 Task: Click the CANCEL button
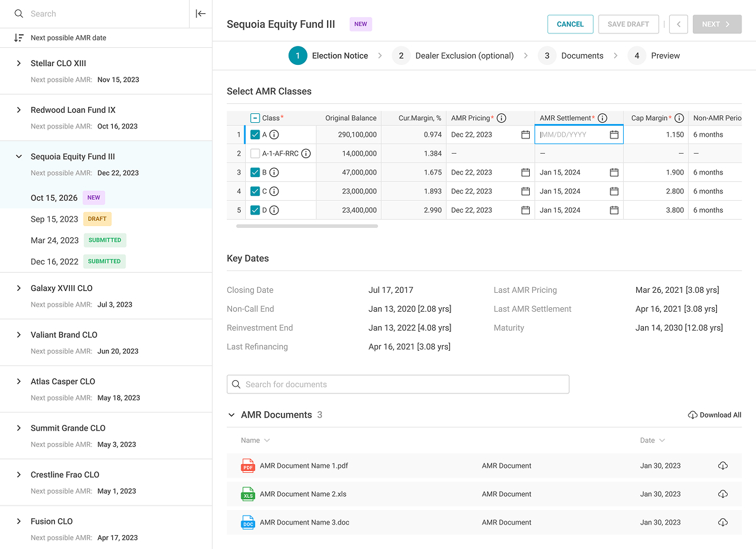pyautogui.click(x=570, y=24)
